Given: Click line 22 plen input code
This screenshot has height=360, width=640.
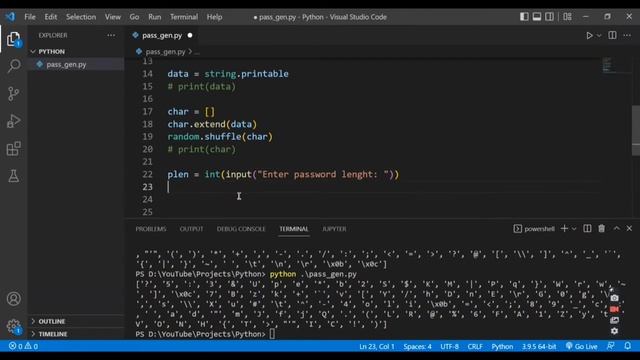Looking at the screenshot, I should coord(283,174).
